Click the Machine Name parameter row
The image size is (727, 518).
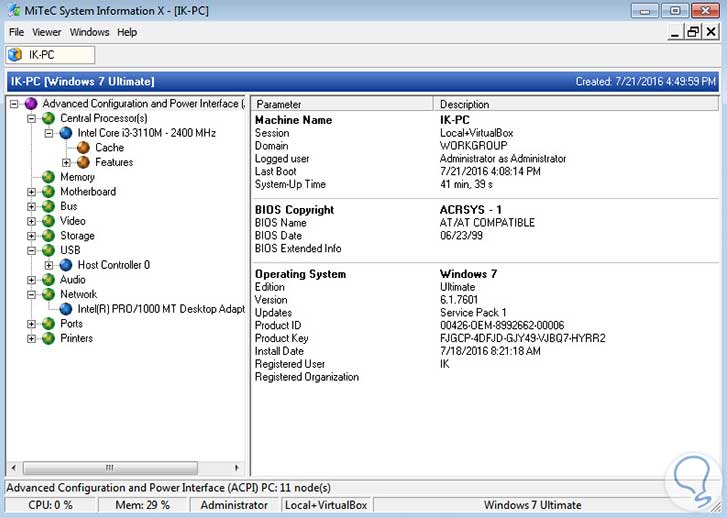(x=485, y=120)
